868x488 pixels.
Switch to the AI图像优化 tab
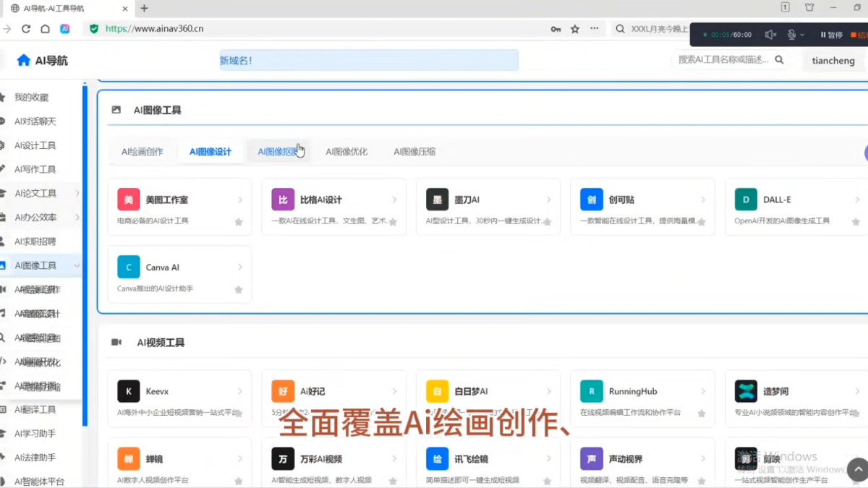[346, 152]
